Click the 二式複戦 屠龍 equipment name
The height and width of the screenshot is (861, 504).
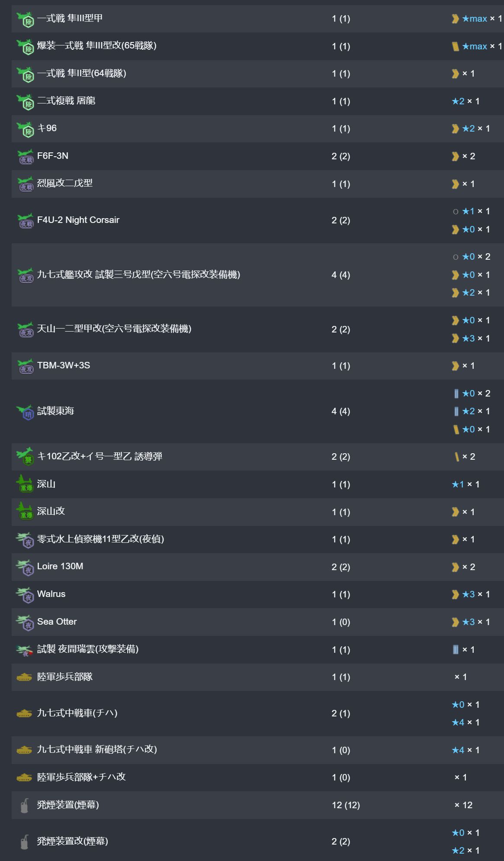tap(66, 101)
